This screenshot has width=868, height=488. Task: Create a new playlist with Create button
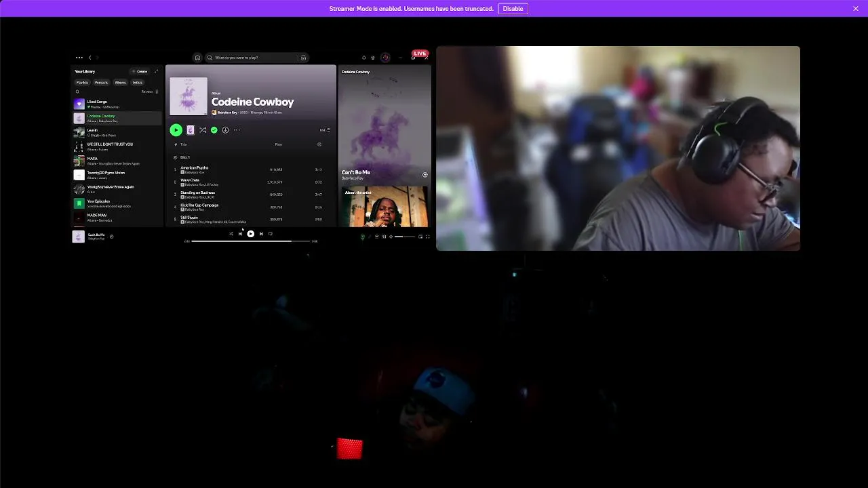coord(140,71)
